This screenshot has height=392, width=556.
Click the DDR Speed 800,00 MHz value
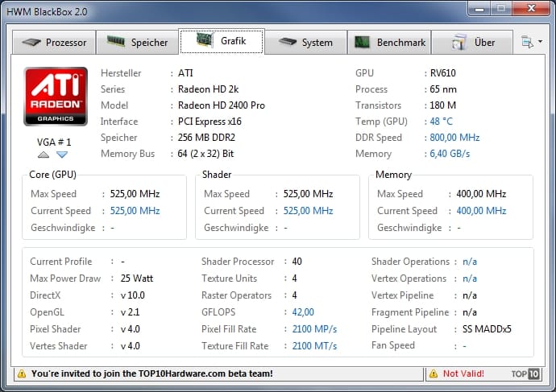454,138
